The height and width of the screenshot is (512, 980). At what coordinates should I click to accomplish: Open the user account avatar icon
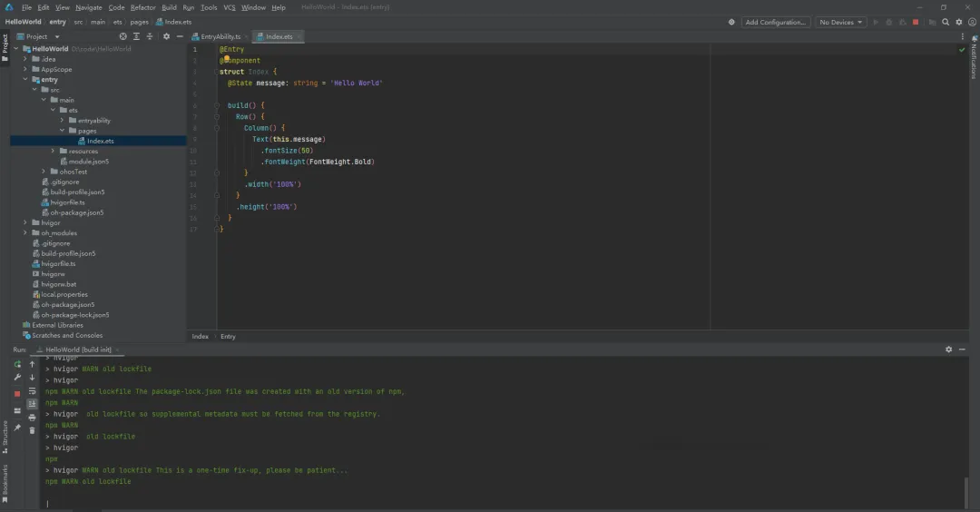click(972, 23)
